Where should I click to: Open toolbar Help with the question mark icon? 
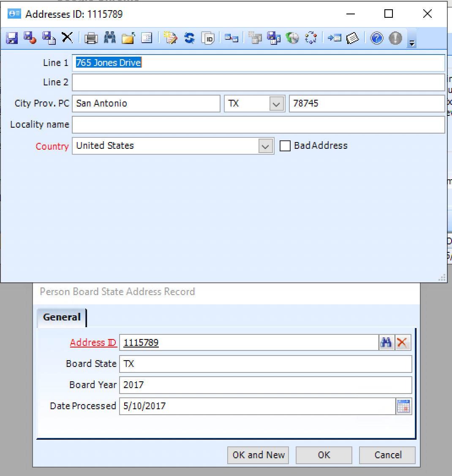376,38
